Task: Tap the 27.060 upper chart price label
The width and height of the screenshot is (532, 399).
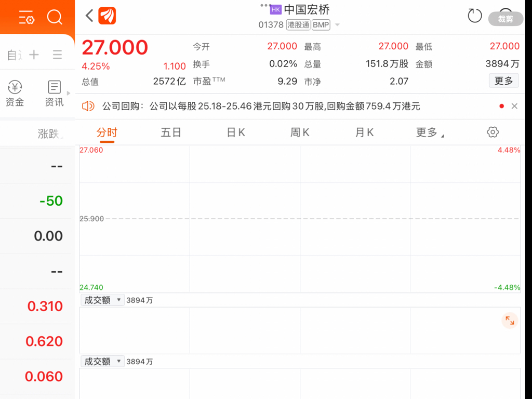Action: [91, 150]
